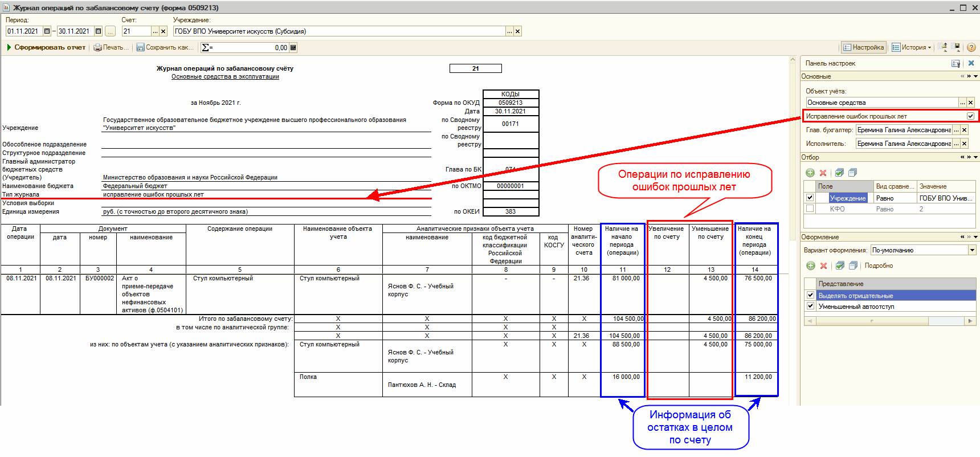
Task: Open the Отбор section menu arrow
Action: pos(975,157)
